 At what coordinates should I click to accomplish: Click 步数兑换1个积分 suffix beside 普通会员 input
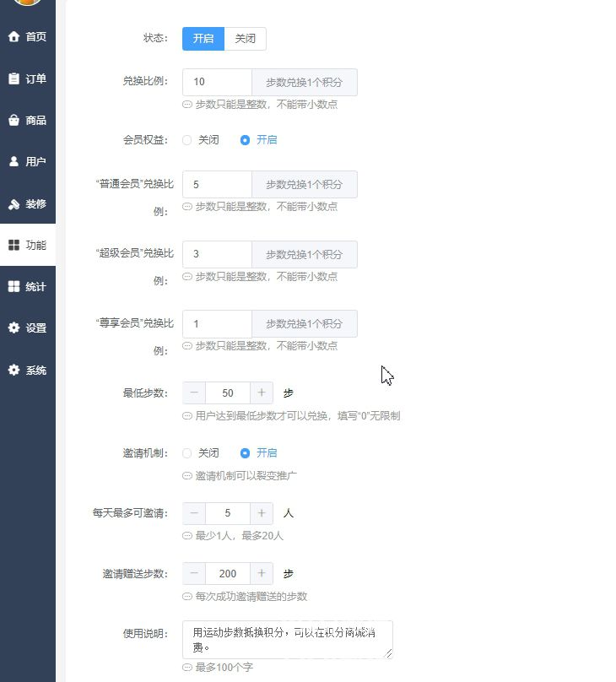[305, 184]
